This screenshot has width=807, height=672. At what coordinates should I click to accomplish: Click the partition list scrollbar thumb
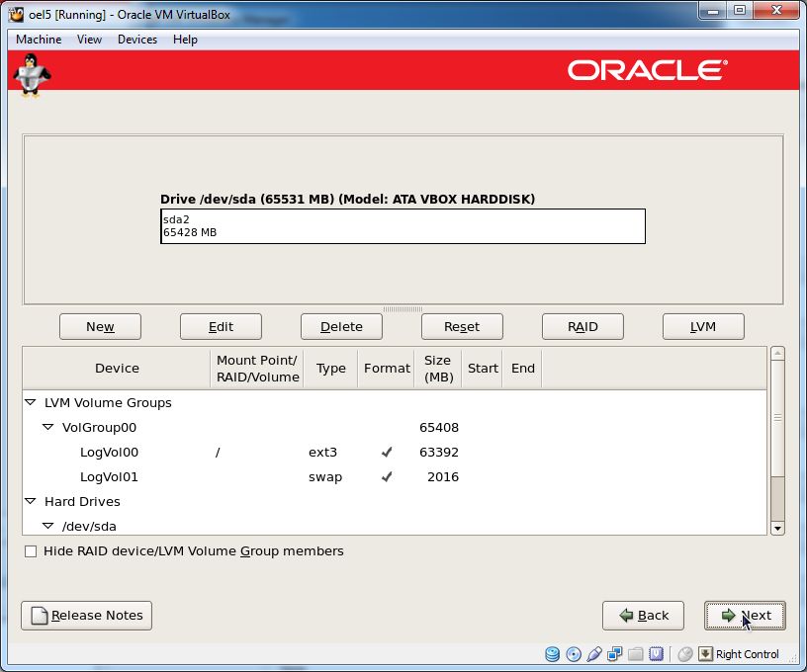click(777, 417)
